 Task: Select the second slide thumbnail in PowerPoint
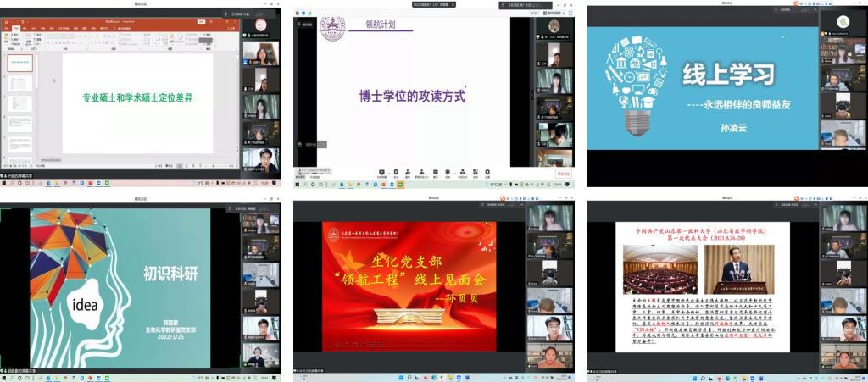(x=19, y=83)
